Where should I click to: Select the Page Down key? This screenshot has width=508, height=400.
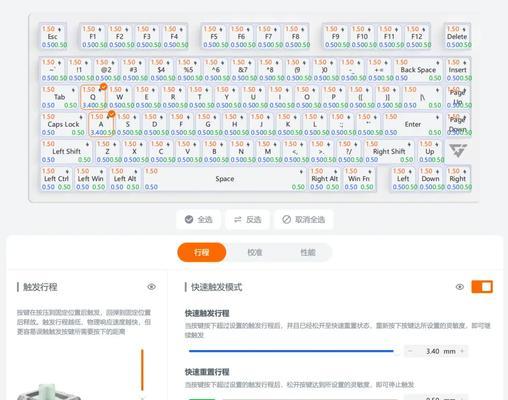click(x=457, y=124)
